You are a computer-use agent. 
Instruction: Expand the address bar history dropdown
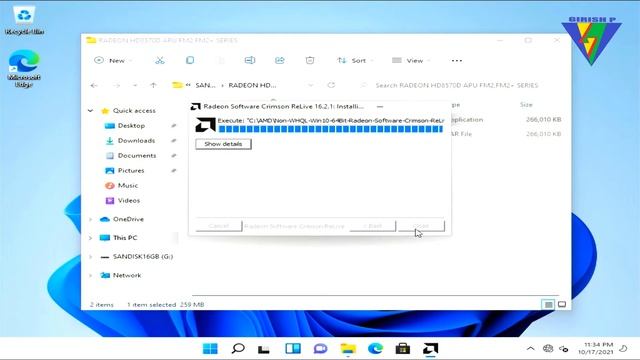tap(311, 85)
